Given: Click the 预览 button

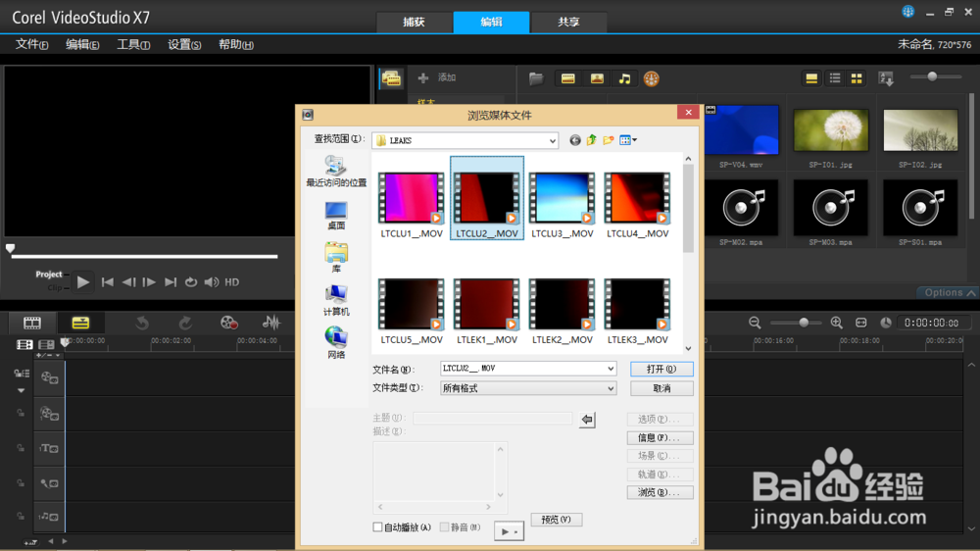Looking at the screenshot, I should click(x=557, y=519).
